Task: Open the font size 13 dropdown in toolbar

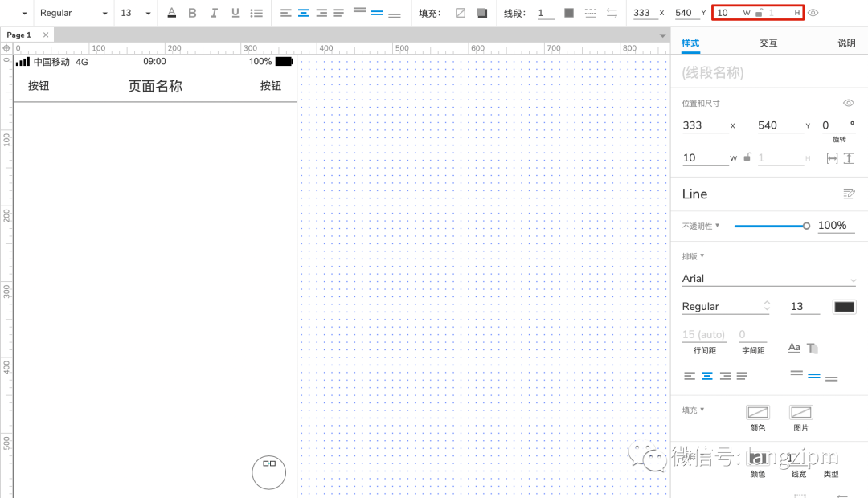Action: [x=136, y=13]
